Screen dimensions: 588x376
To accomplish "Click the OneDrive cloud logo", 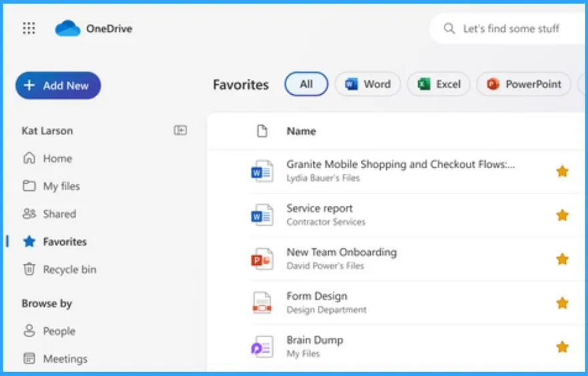I will [67, 29].
